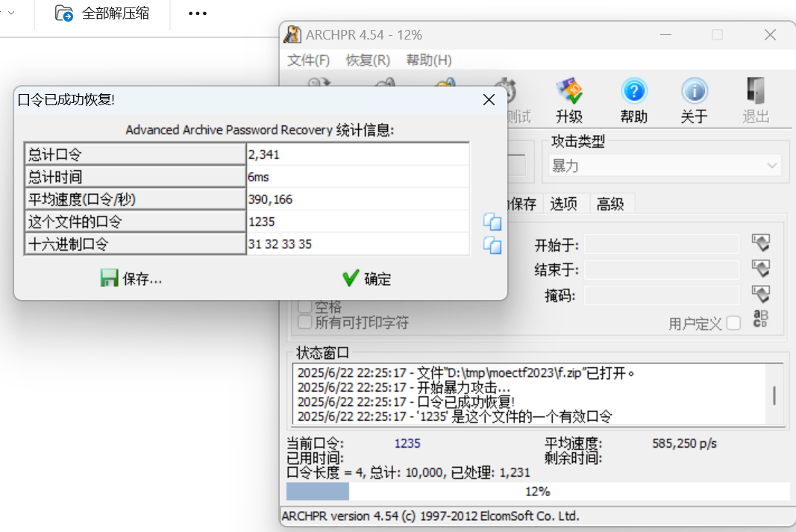Click the 状态窗口 log scrollbar
796x532 pixels.
774,395
